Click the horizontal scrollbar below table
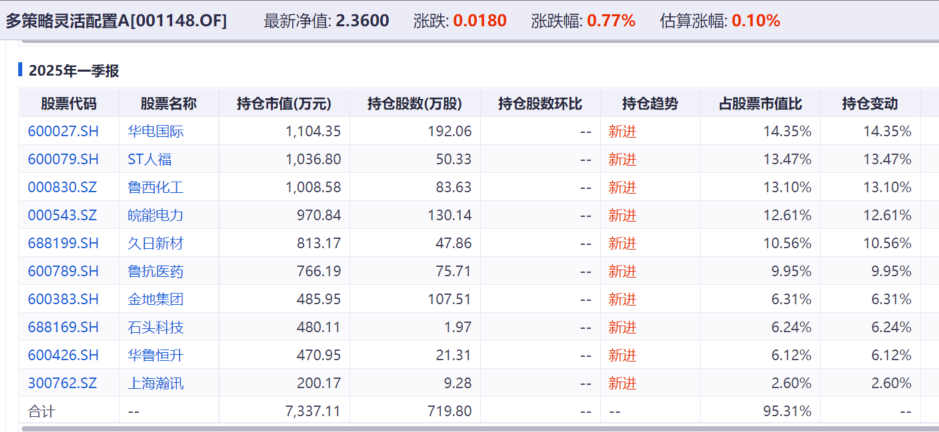 [470, 428]
